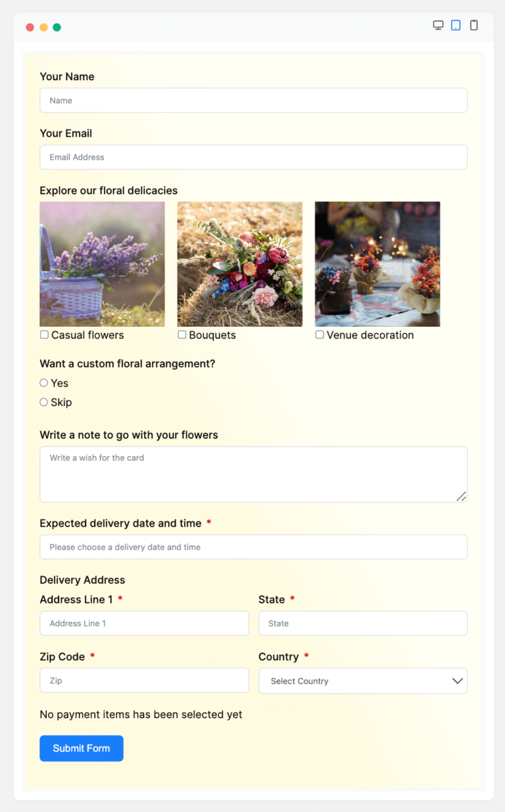Click the Submit Form button
505x812 pixels.
coord(81,748)
